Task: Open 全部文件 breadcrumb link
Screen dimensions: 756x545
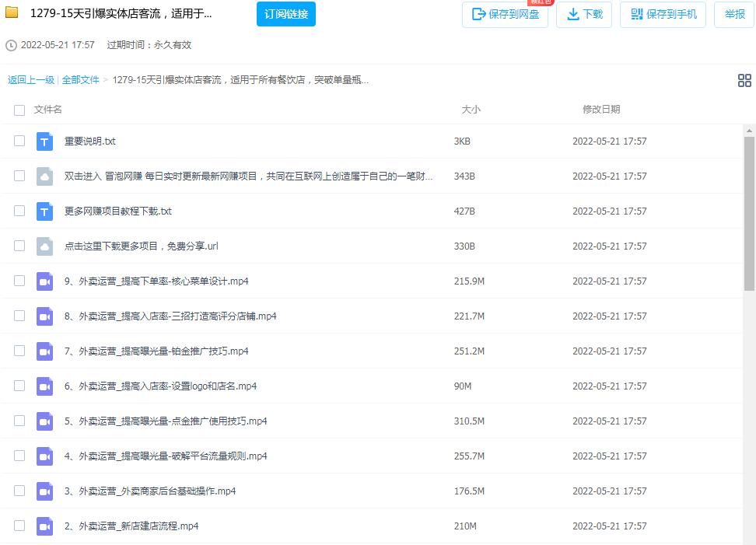Action: (81, 80)
